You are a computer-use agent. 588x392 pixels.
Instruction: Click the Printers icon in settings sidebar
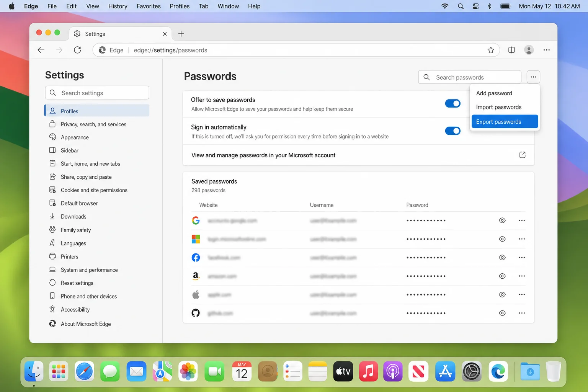pyautogui.click(x=52, y=256)
